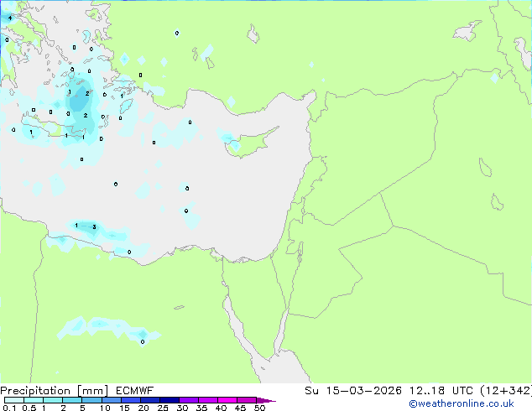Select the "Precipitation [mm]" title text
Screen dimensions: 532x411
click(x=55, y=391)
